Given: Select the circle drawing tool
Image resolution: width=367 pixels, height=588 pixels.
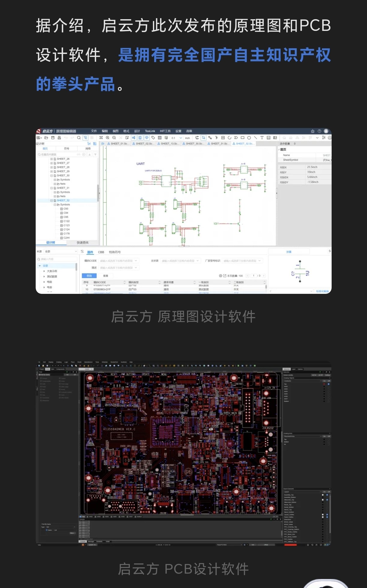Looking at the screenshot, I should coord(249,138).
